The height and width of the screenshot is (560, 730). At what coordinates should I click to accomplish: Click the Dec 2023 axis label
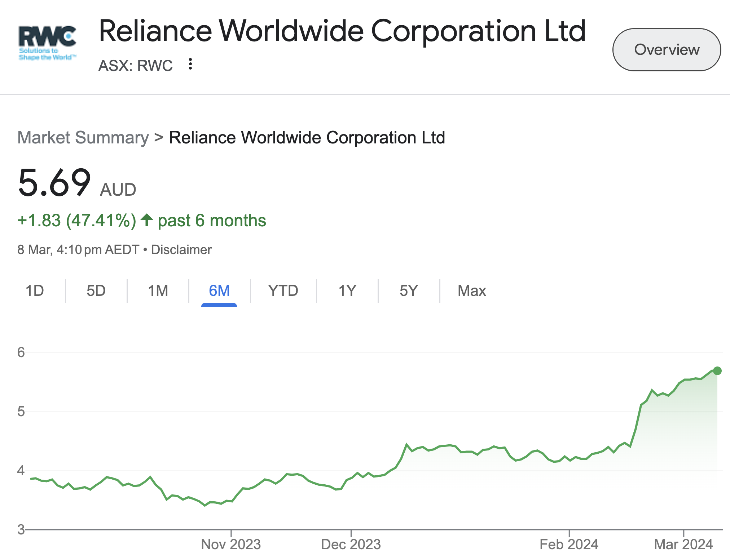coord(351,544)
